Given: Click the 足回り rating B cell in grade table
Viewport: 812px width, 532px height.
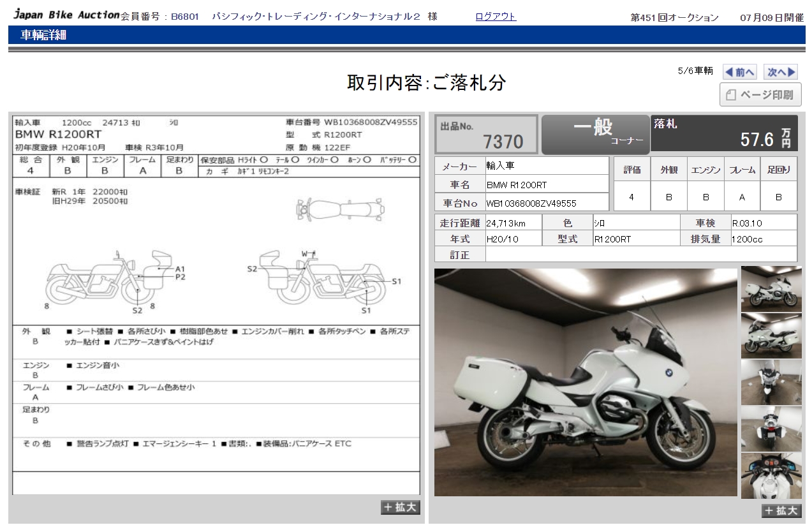Looking at the screenshot, I should click(778, 196).
